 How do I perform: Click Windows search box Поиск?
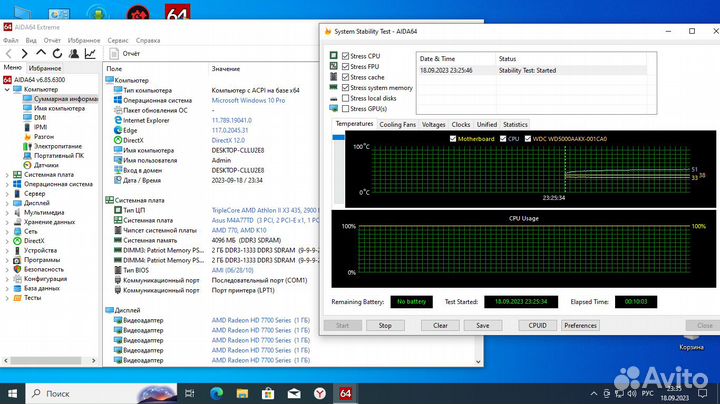click(x=102, y=393)
